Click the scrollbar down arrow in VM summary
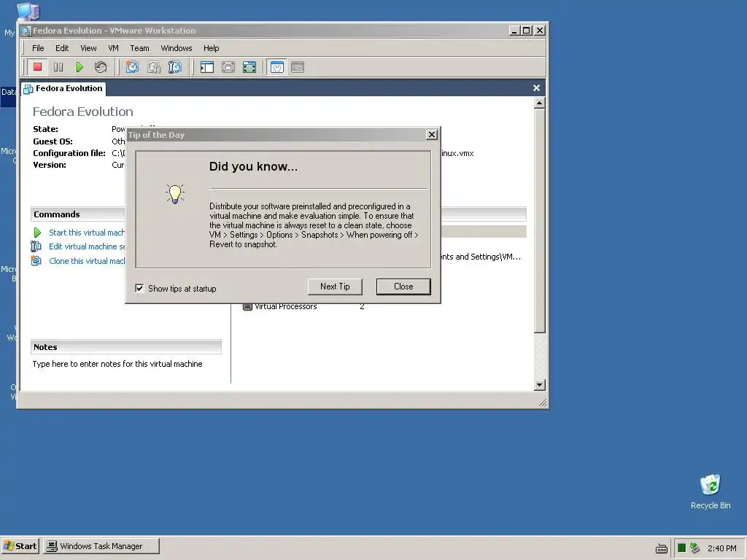The width and height of the screenshot is (747, 560). 539,385
